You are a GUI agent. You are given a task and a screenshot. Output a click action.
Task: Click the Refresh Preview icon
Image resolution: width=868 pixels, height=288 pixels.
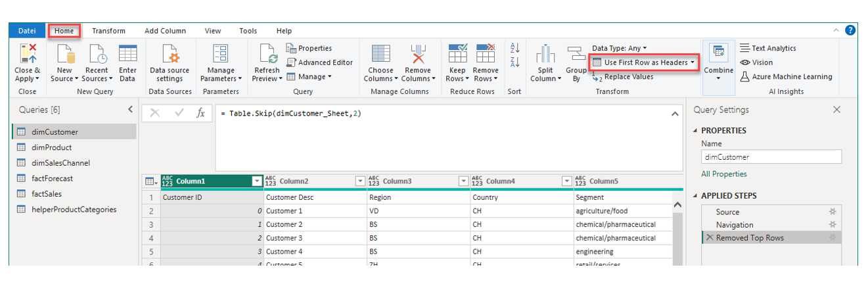[x=267, y=54]
